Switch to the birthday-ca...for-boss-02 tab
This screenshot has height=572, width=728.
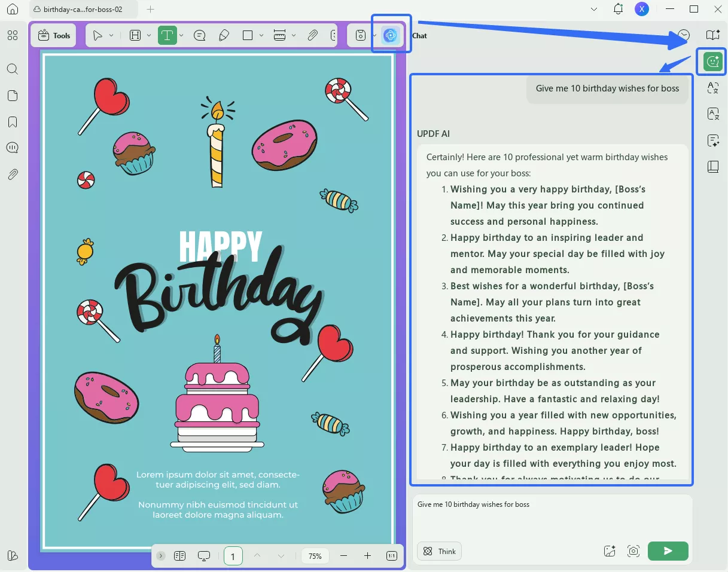[84, 10]
